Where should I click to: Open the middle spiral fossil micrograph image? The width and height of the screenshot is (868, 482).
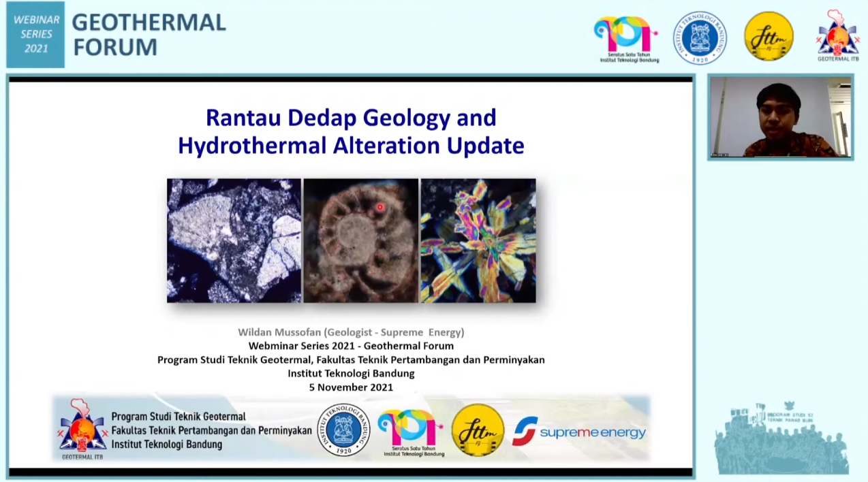pos(360,240)
